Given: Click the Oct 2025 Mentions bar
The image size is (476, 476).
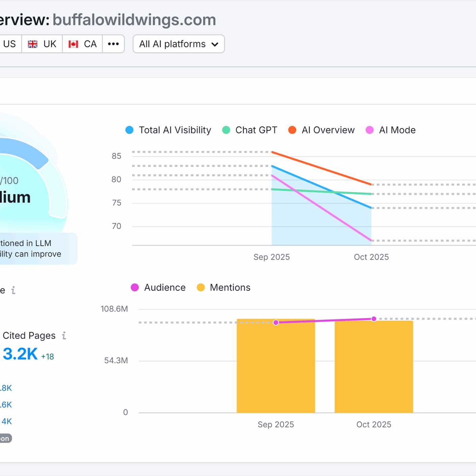Looking at the screenshot, I should [374, 371].
